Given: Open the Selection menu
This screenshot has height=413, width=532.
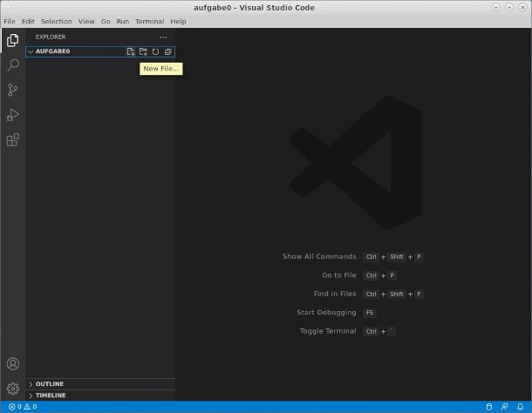Looking at the screenshot, I should (x=57, y=22).
